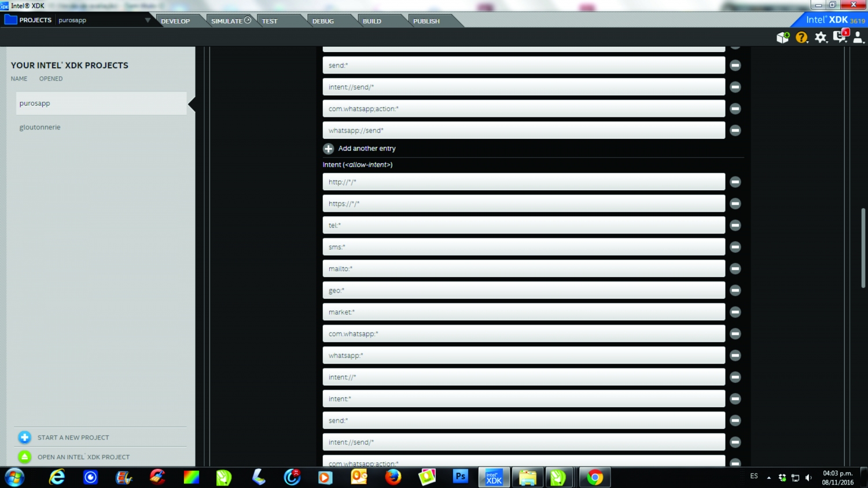Select the purosapp project
This screenshot has width=868, height=488.
pos(101,103)
